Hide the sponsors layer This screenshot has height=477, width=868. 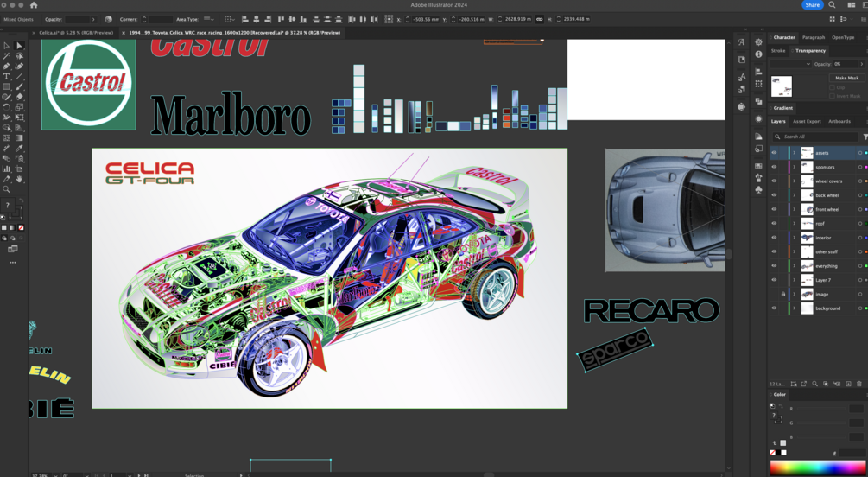click(x=774, y=167)
